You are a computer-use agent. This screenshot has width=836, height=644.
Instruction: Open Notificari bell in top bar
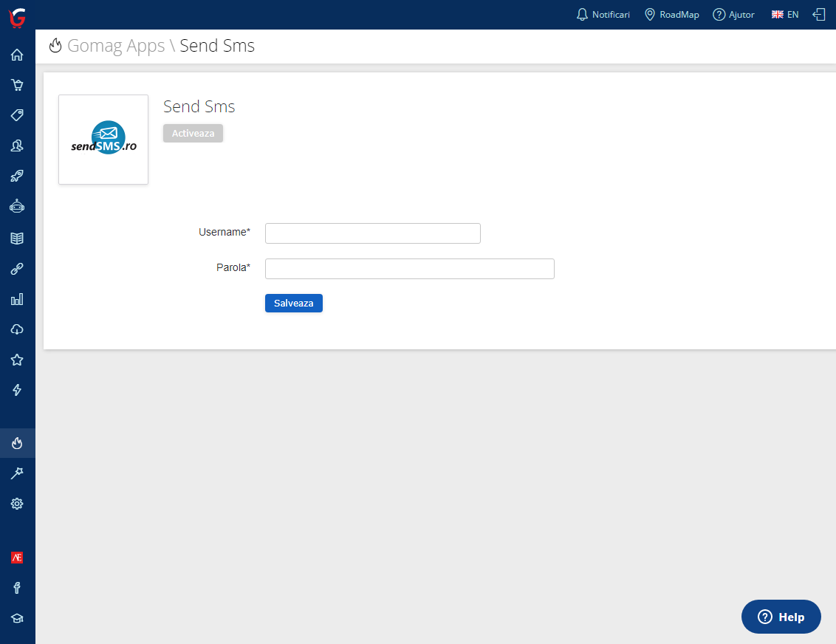pyautogui.click(x=603, y=14)
